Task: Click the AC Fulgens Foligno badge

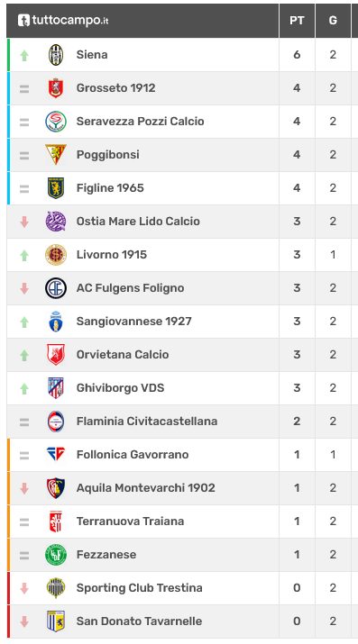Action: point(56,288)
